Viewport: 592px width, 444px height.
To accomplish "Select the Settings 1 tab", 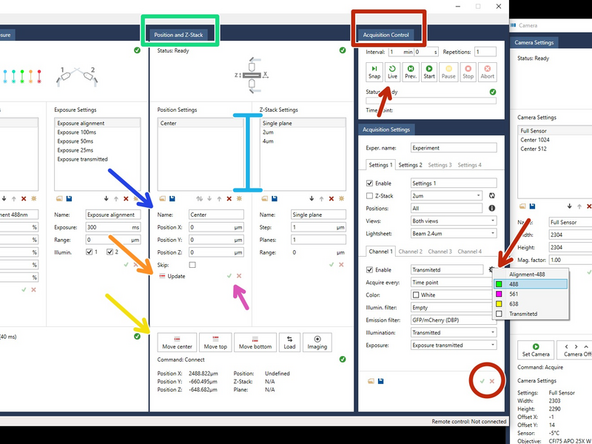I will [381, 165].
